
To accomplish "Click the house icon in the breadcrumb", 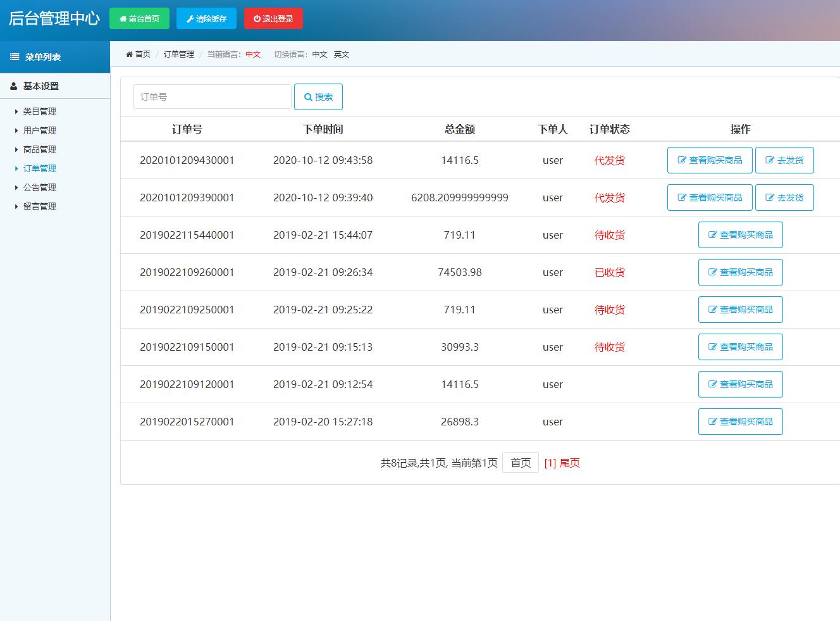I will (128, 54).
